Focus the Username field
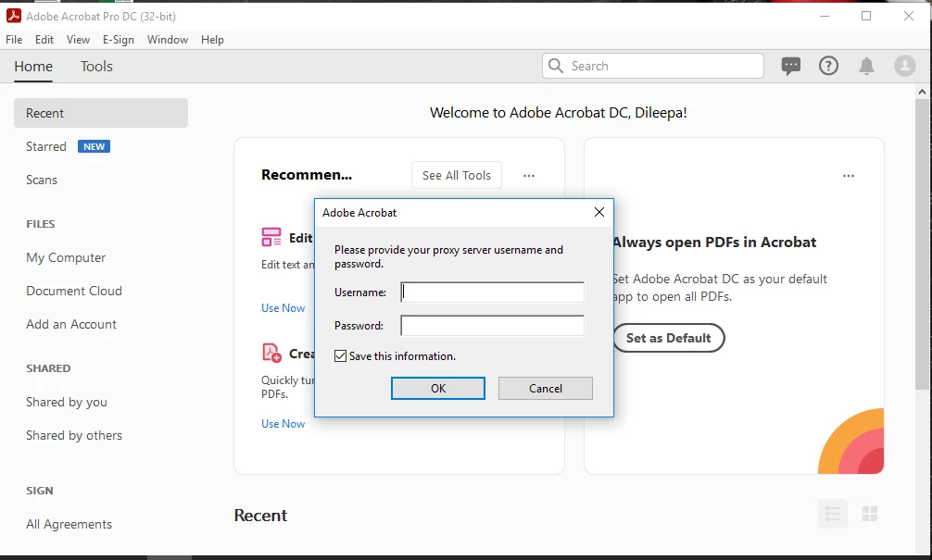The image size is (932, 560). point(492,292)
